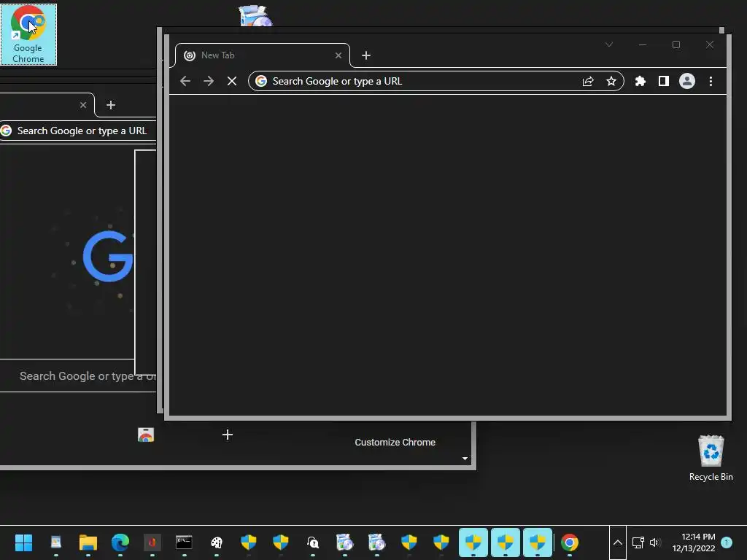The height and width of the screenshot is (560, 747).
Task: Open the volume speaker tray icon
Action: 655,542
